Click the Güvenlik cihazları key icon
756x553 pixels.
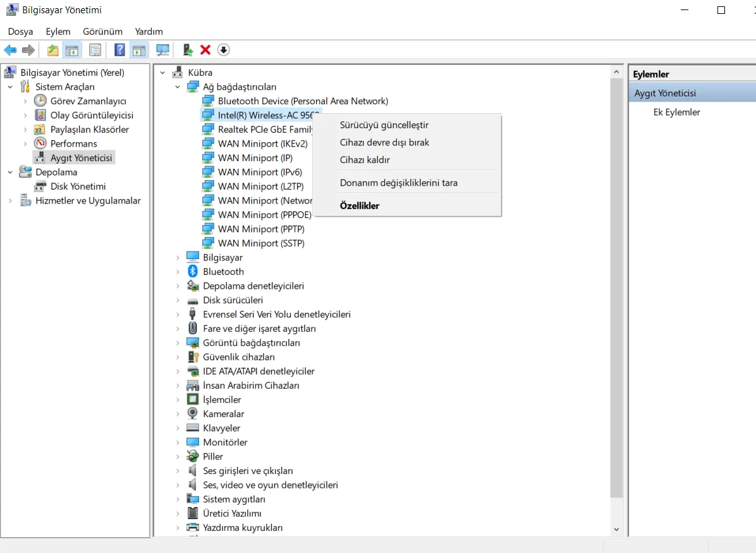tap(193, 357)
